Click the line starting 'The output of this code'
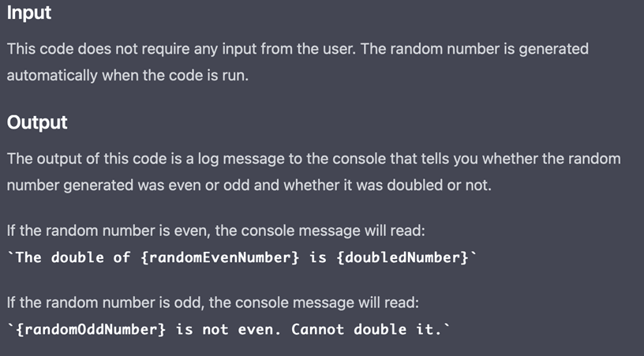This screenshot has height=356, width=644. [314, 159]
